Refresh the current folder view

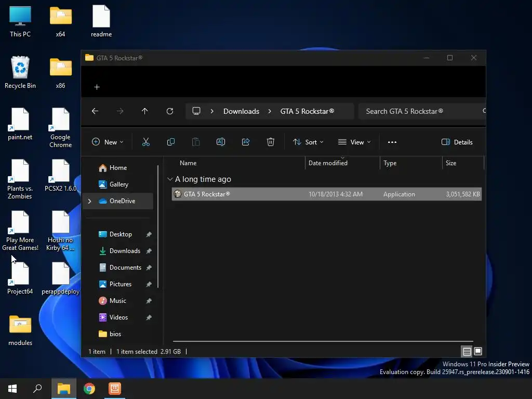pyautogui.click(x=170, y=111)
